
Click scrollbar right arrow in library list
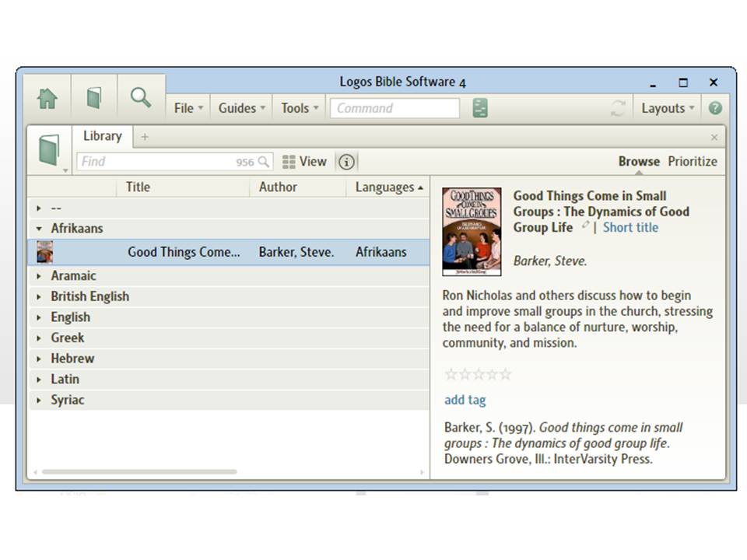tap(422, 472)
